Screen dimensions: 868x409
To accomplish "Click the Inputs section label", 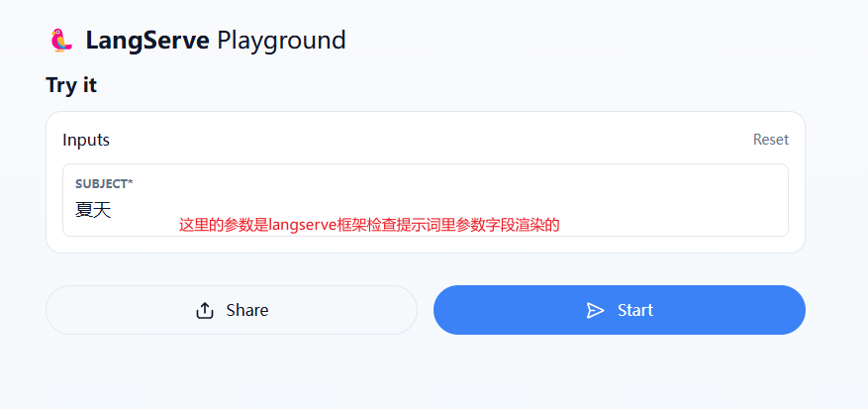I will [x=86, y=140].
